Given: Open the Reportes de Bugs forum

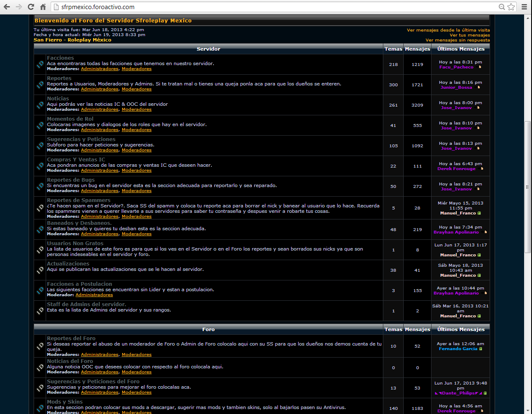Looking at the screenshot, I should (x=71, y=180).
